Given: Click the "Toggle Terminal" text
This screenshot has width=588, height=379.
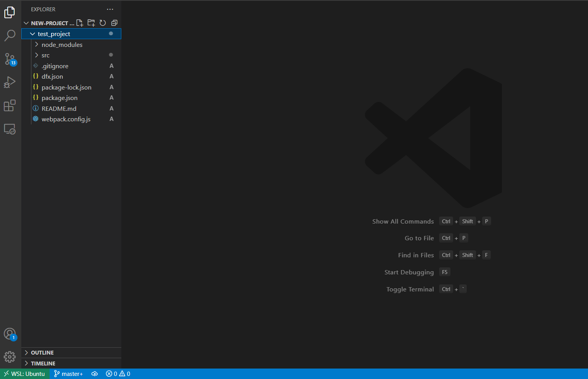Looking at the screenshot, I should pos(410,289).
